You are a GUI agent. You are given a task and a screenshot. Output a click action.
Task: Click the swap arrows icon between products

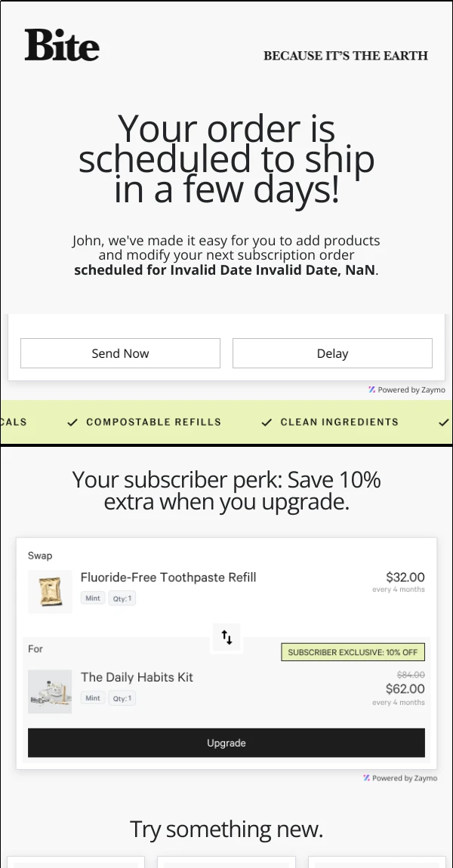(x=226, y=638)
